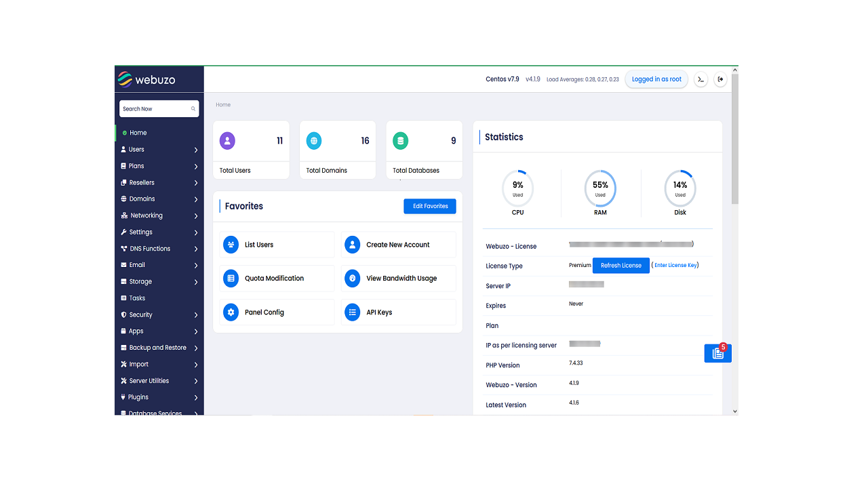Select Home in the sidebar
This screenshot has height=488, width=868.
point(159,133)
